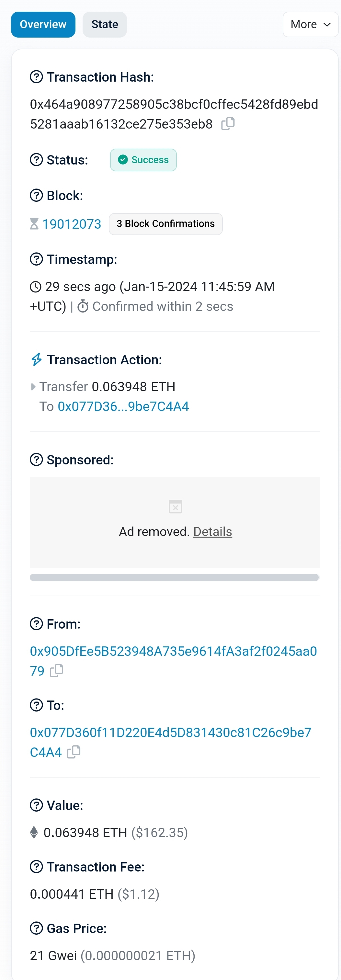
Task: Click the Transaction Fee help icon
Action: [36, 867]
